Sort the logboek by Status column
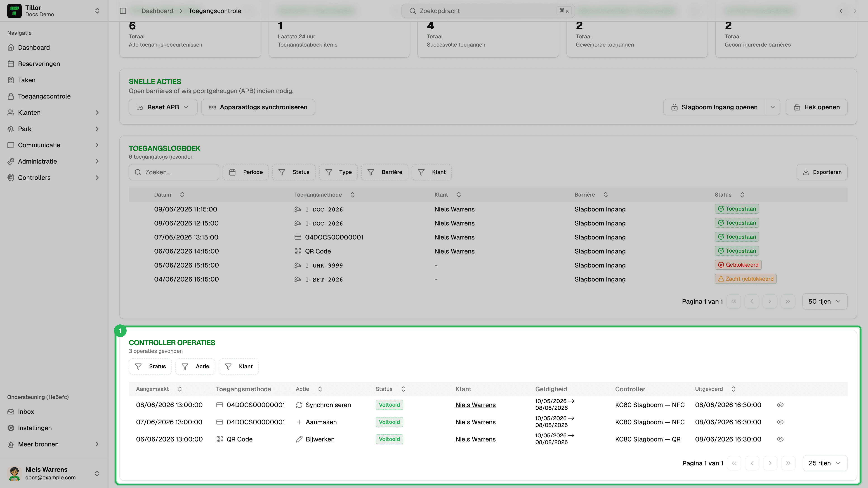The width and height of the screenshot is (868, 488). point(729,195)
